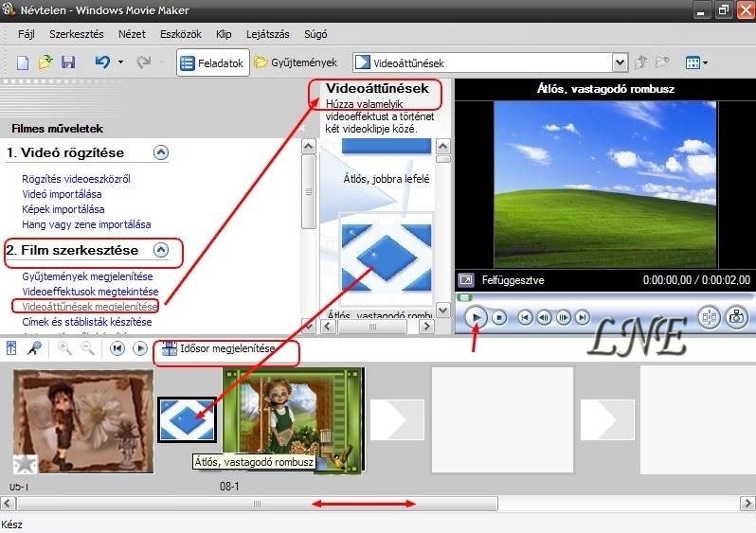Image resolution: width=756 pixels, height=533 pixels.
Task: Click Címek és stáblisták készítése link
Action: click(87, 322)
